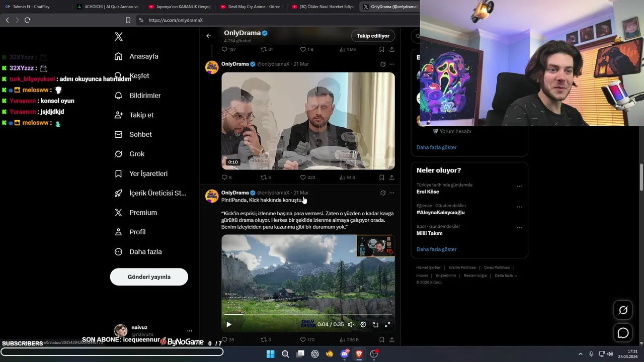644x362 pixels.
Task: Click Gönderi yayınla button
Action: coord(149,277)
